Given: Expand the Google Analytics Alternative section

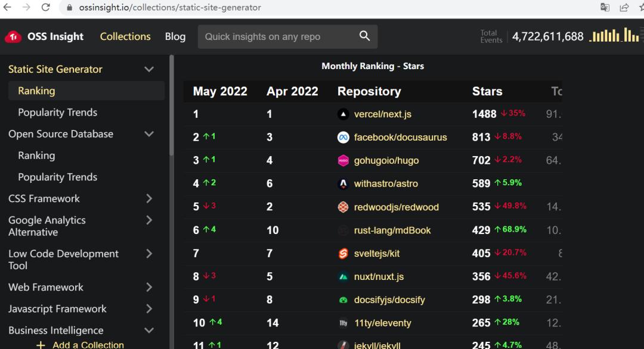Looking at the screenshot, I should (x=149, y=220).
